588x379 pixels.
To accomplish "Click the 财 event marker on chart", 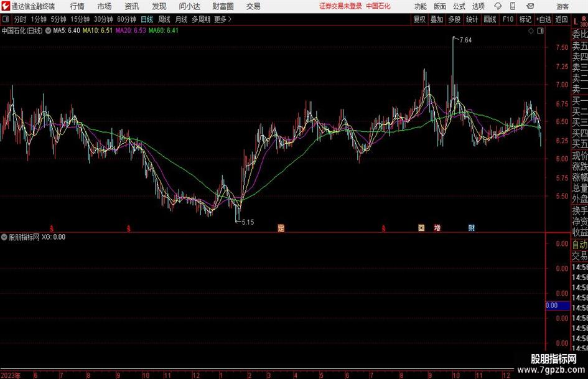I will point(472,228).
